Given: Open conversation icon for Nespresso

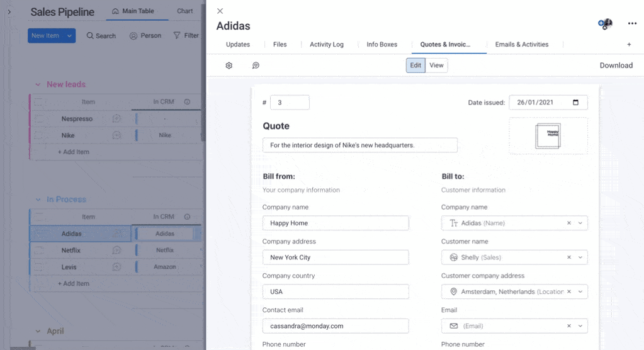Looking at the screenshot, I should 116,119.
